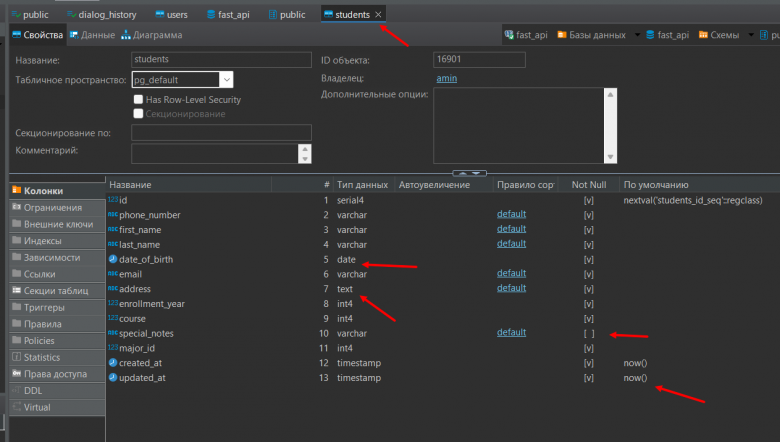Select updated_at column clock icon
The width and height of the screenshot is (780, 442).
[x=113, y=378]
